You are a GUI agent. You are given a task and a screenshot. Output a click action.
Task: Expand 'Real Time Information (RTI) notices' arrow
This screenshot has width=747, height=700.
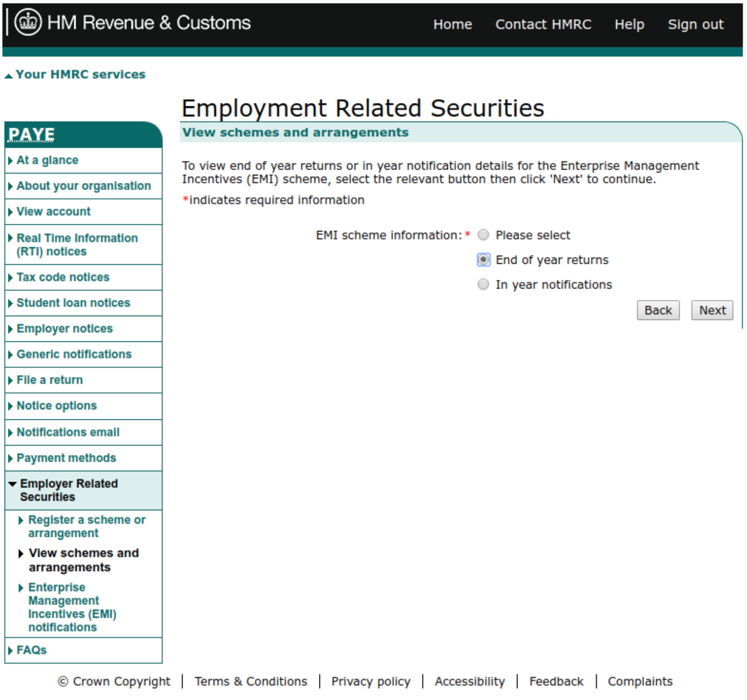pyautogui.click(x=10, y=238)
